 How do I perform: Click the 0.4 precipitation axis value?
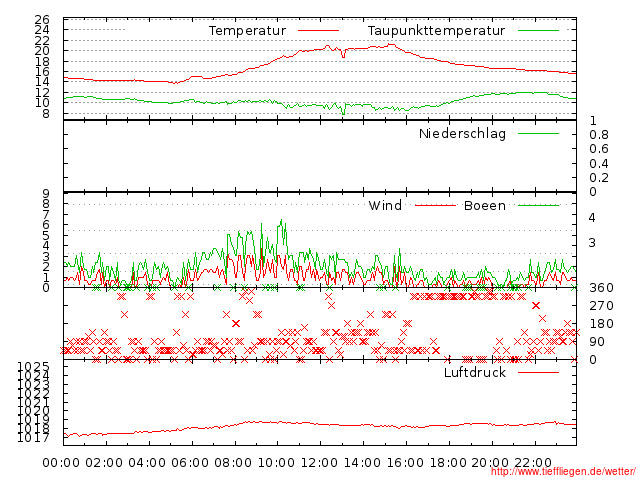coord(599,164)
